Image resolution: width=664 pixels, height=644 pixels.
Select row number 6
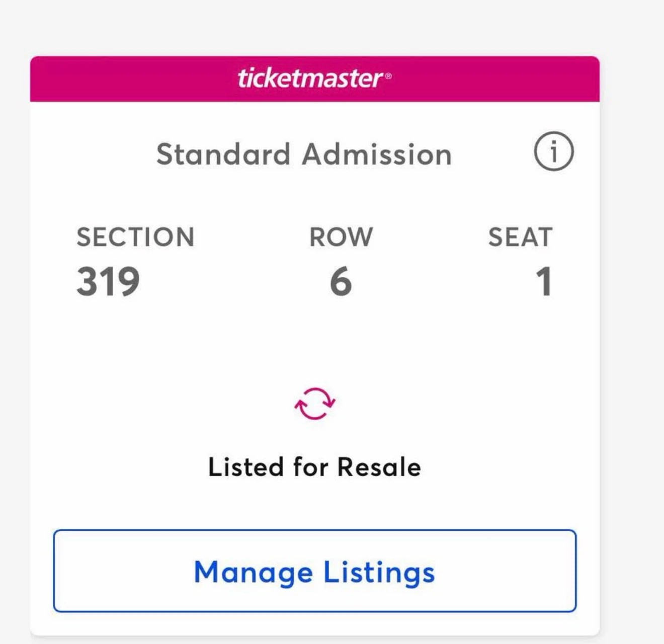pos(341,281)
